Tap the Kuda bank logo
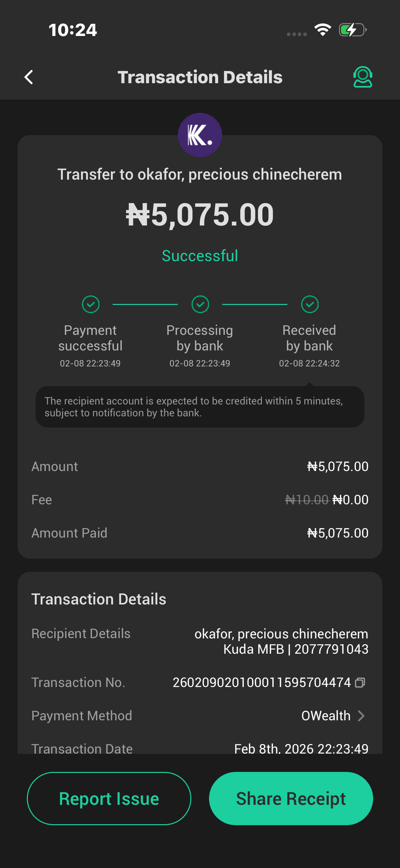The width and height of the screenshot is (400, 868). [200, 135]
